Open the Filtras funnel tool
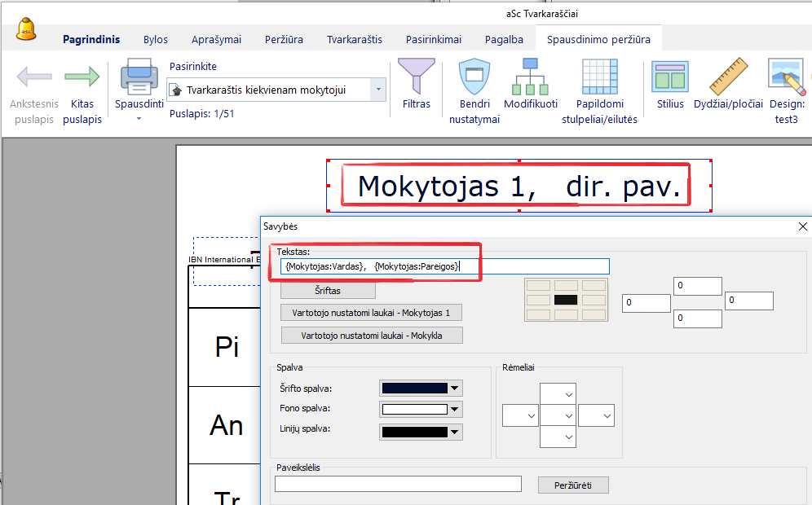The width and height of the screenshot is (812, 505). 416,76
